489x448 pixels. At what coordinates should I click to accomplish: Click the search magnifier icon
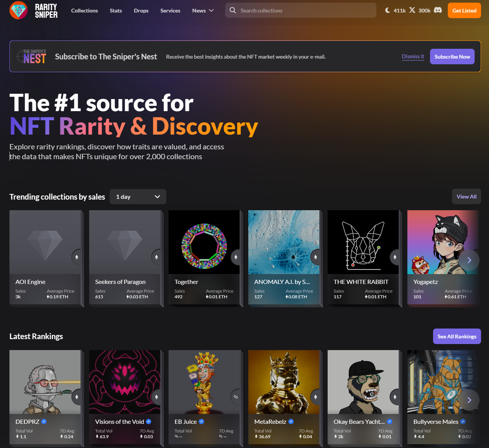pyautogui.click(x=233, y=11)
